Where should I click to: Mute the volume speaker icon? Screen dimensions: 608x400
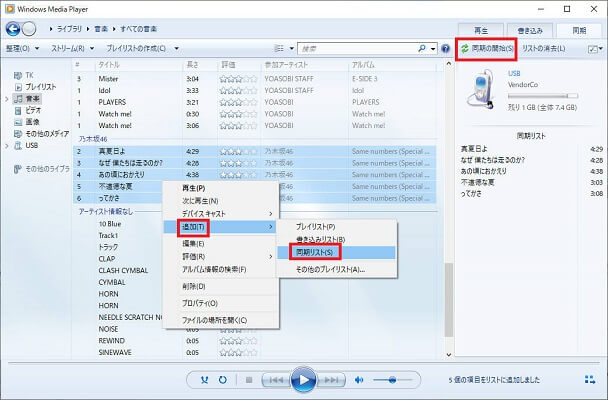(x=359, y=380)
